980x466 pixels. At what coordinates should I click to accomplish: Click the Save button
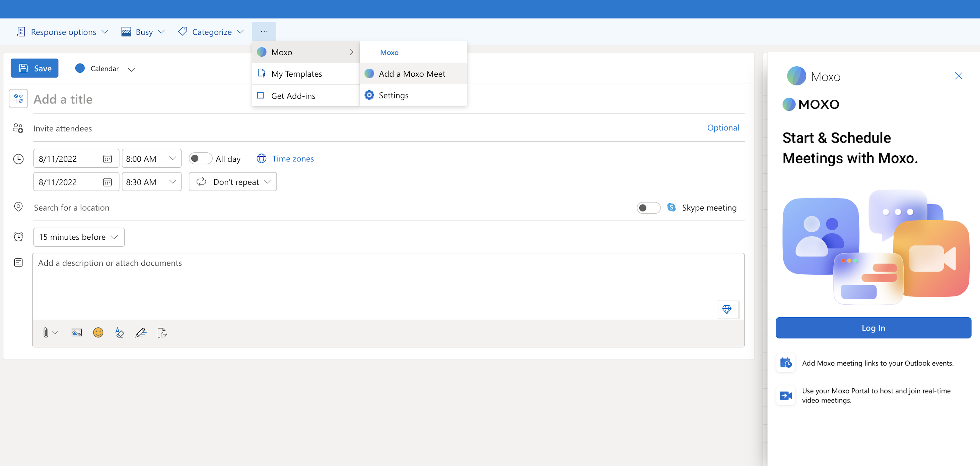click(34, 68)
